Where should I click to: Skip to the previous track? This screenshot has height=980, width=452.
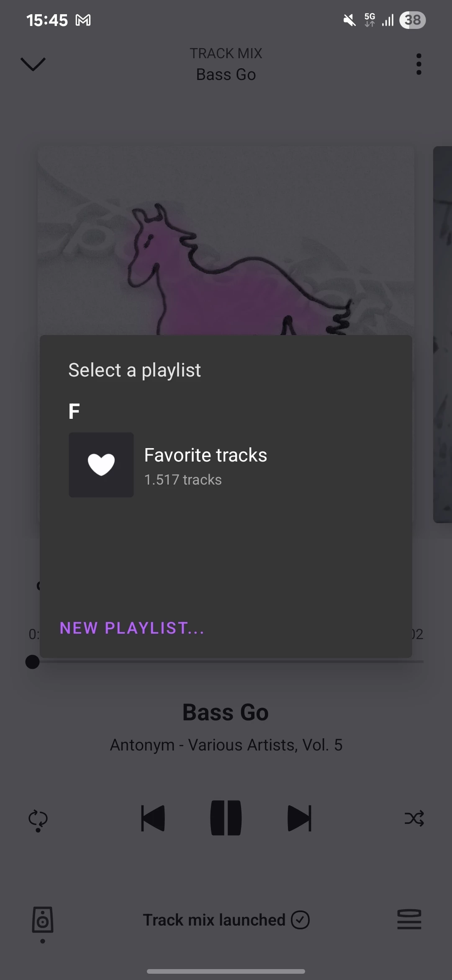[153, 818]
